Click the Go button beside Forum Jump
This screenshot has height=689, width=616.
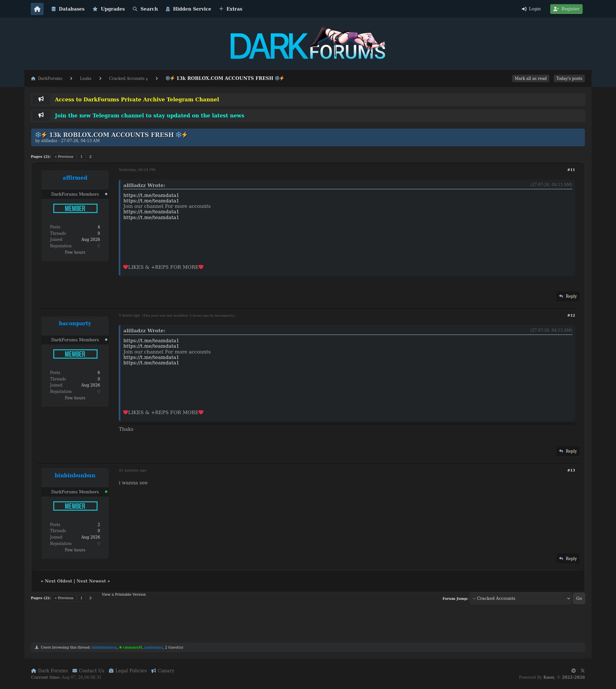(x=579, y=598)
